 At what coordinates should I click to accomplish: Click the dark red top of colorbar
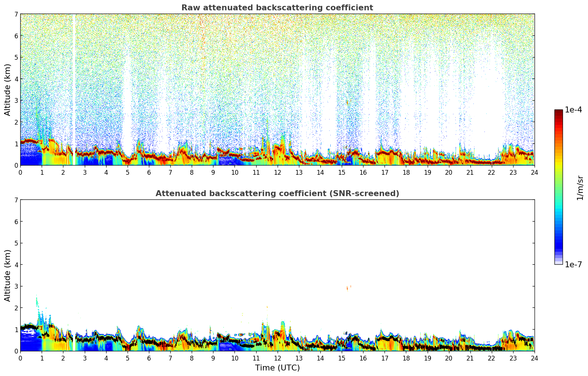(558, 112)
